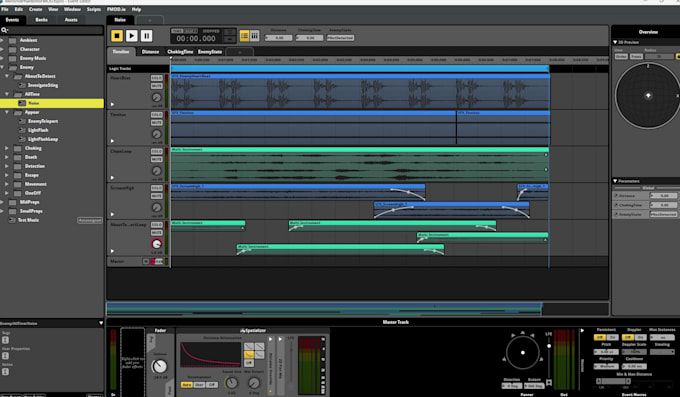Set Spatializer envelopment to User
680x397 pixels.
(199, 385)
